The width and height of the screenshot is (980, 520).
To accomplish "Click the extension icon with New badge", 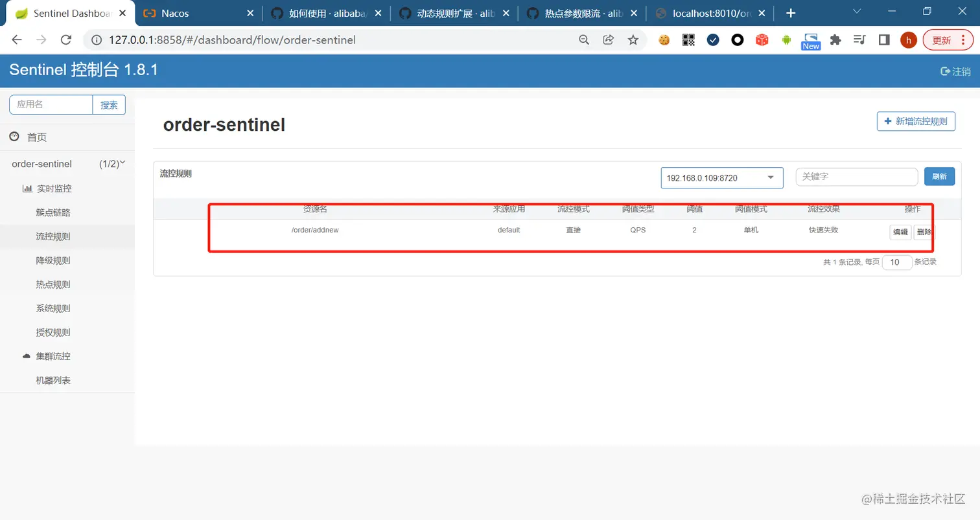I will pos(811,41).
